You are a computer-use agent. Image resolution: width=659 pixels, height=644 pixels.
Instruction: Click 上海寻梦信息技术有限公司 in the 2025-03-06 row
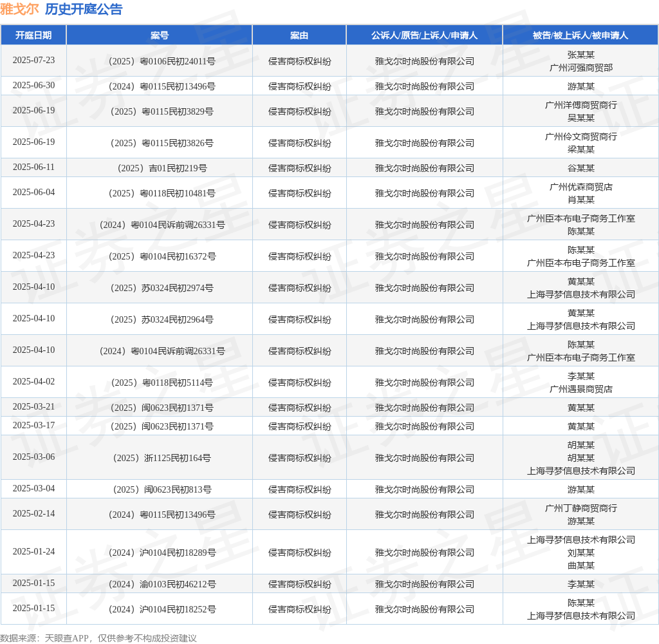581,471
